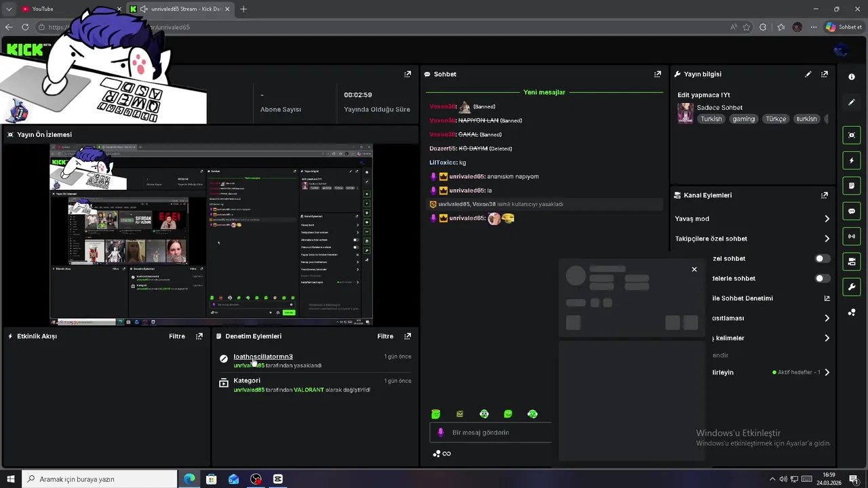Click the 'gaming' stream tag
Viewport: 868px width, 488px height.
743,119
